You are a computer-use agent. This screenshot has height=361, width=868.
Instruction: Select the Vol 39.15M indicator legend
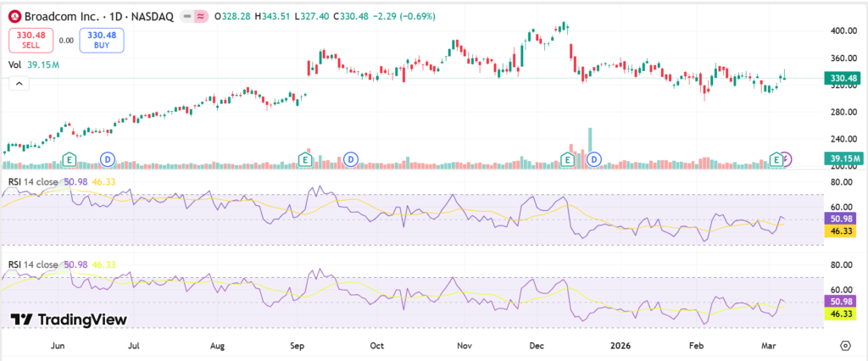tap(34, 64)
